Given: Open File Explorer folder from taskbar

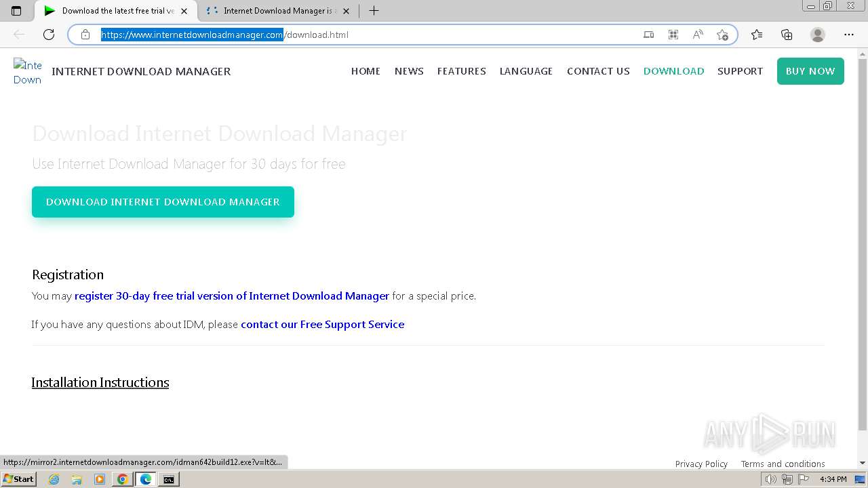Looking at the screenshot, I should pos(77,479).
